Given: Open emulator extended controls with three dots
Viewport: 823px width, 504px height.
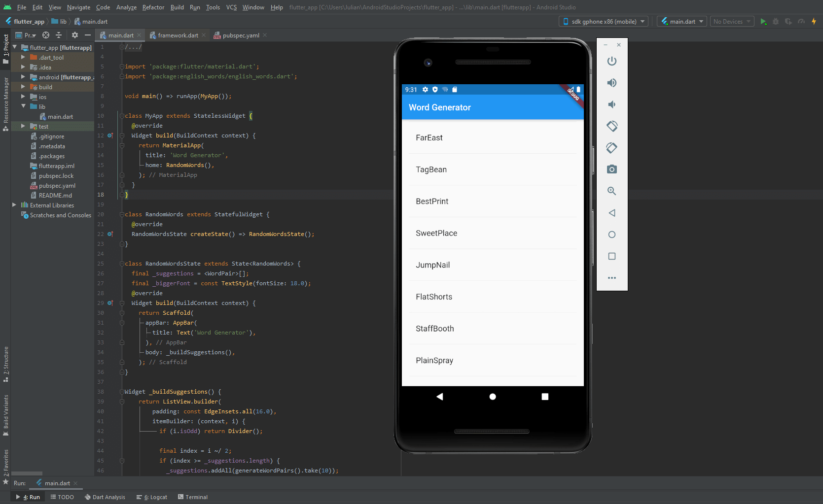Looking at the screenshot, I should (x=611, y=278).
